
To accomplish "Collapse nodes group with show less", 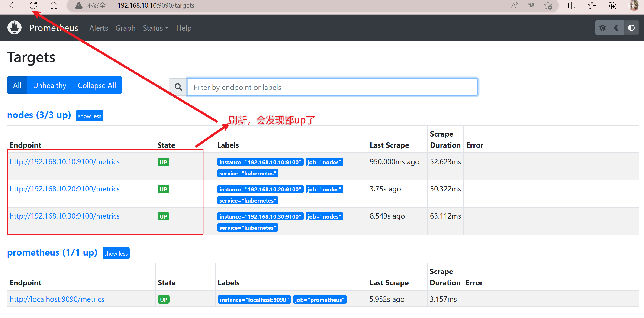I will [90, 116].
